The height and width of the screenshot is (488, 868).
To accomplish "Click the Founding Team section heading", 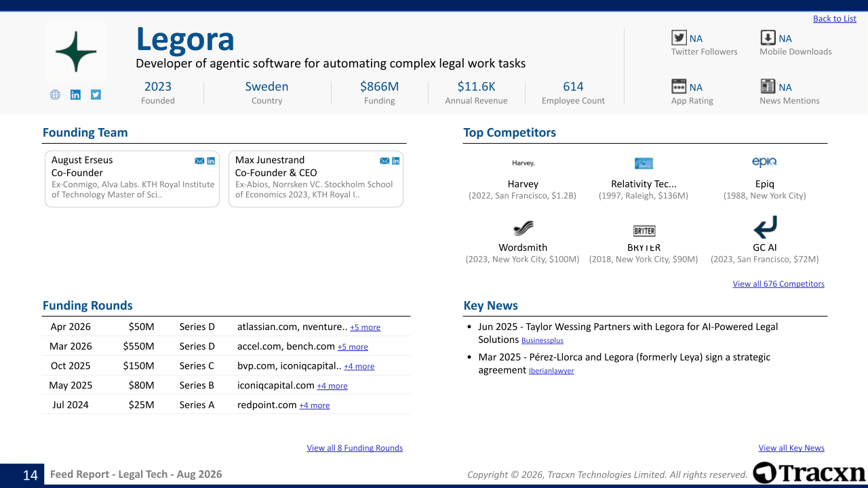I will pos(85,133).
